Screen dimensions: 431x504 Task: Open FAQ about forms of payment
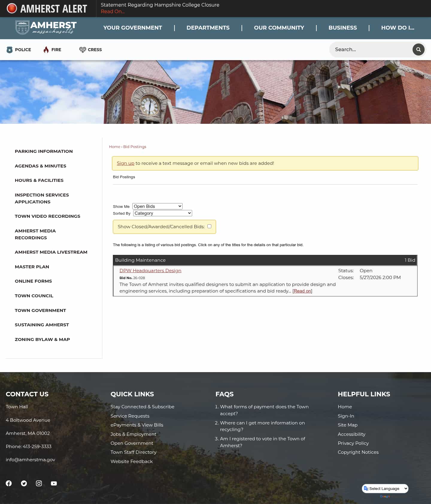pyautogui.click(x=264, y=410)
